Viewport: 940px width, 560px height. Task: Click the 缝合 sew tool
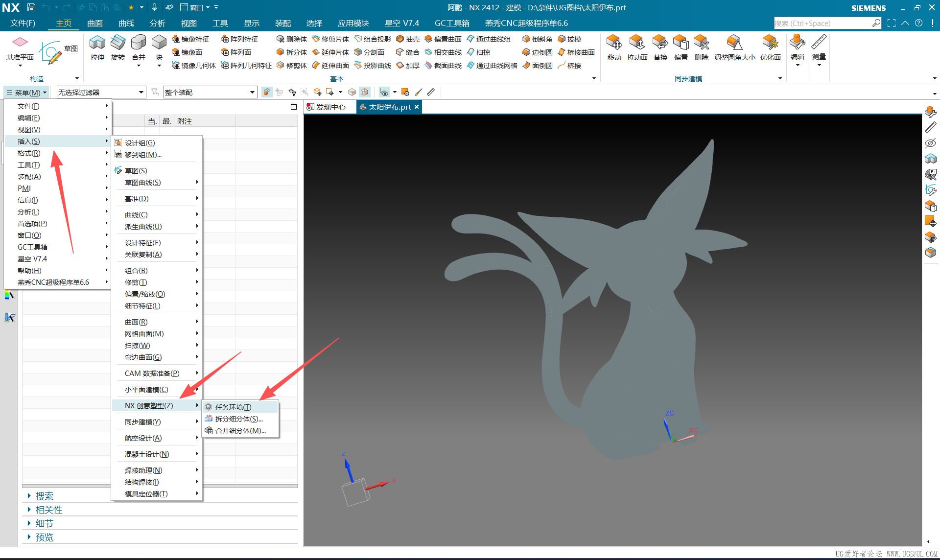(408, 52)
